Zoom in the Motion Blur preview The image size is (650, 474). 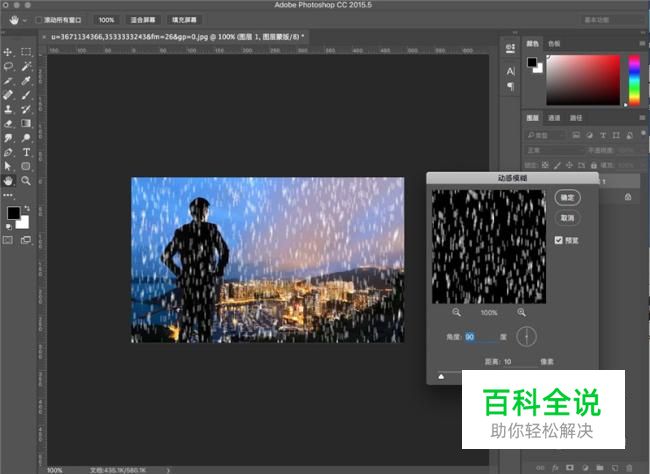click(x=521, y=312)
